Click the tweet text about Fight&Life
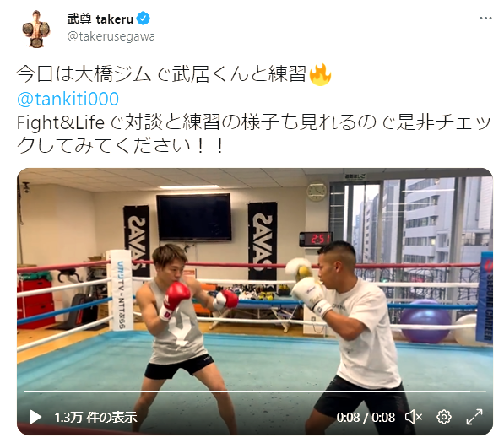 pyautogui.click(x=254, y=134)
